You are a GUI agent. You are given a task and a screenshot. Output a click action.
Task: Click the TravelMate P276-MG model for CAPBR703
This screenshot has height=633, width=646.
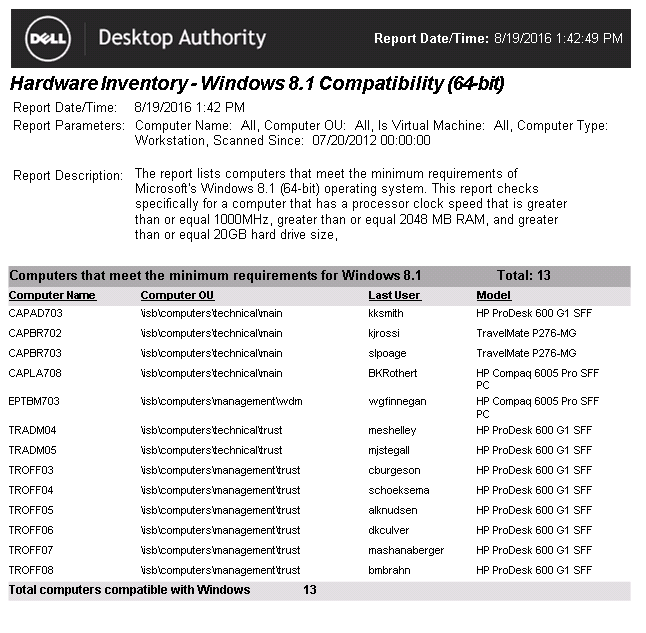tap(526, 354)
